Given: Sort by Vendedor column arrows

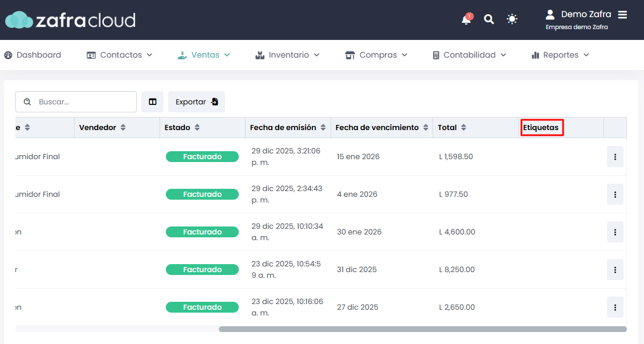Looking at the screenshot, I should pyautogui.click(x=123, y=127).
